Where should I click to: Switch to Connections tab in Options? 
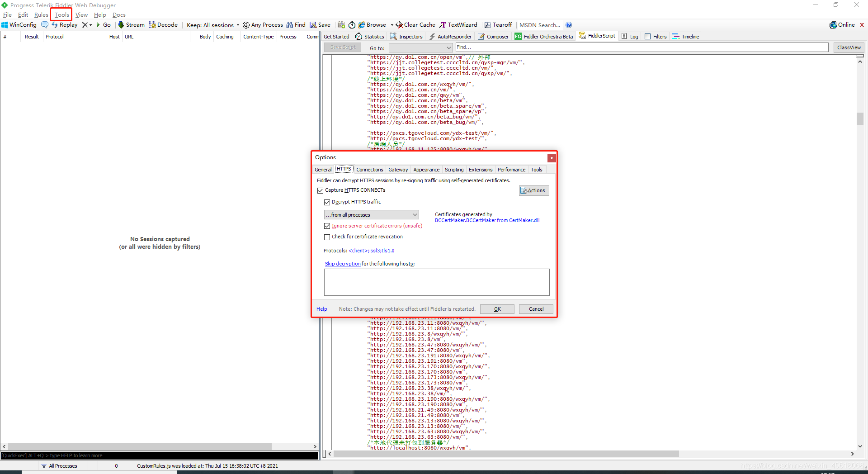(x=369, y=170)
